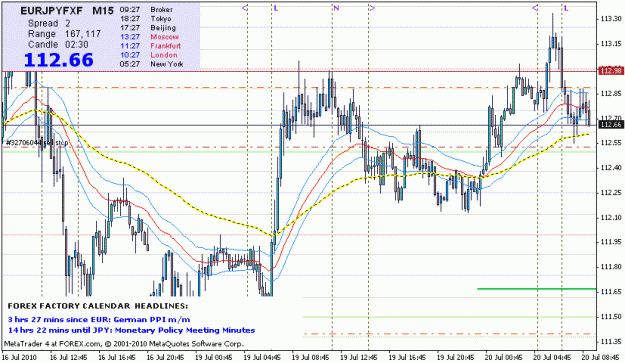Click the 19 Jul 20:45 time label
625x363 pixels.
[x=456, y=357]
